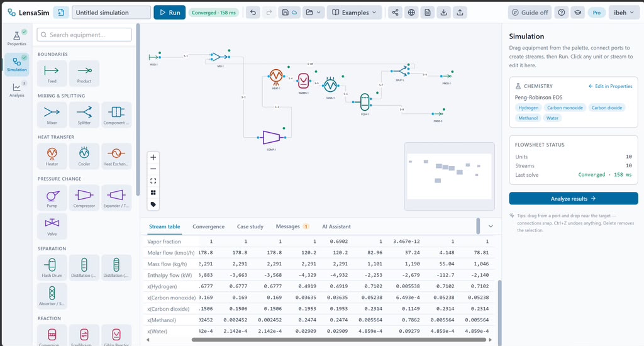Open the Messages tab
The height and width of the screenshot is (346, 644).
[292, 226]
